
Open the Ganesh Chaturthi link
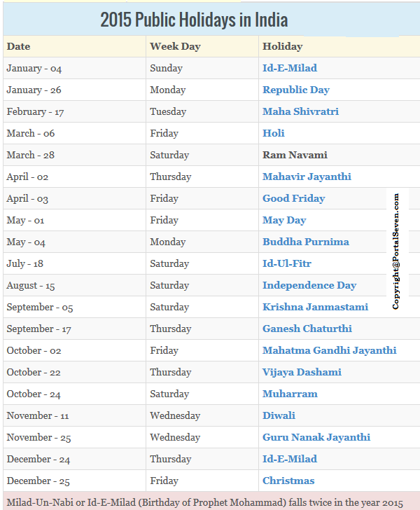point(307,329)
